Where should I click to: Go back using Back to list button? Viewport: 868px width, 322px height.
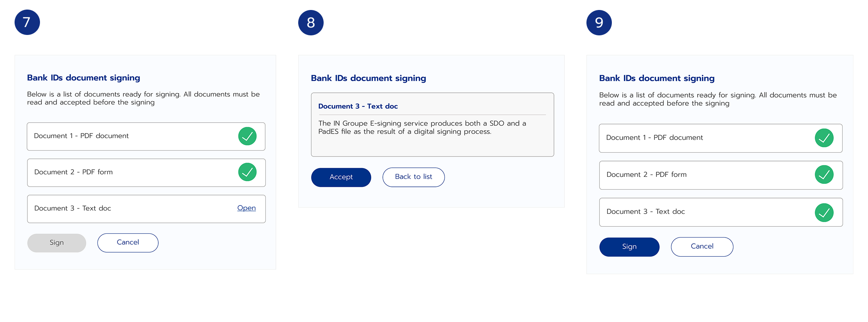[x=414, y=177]
